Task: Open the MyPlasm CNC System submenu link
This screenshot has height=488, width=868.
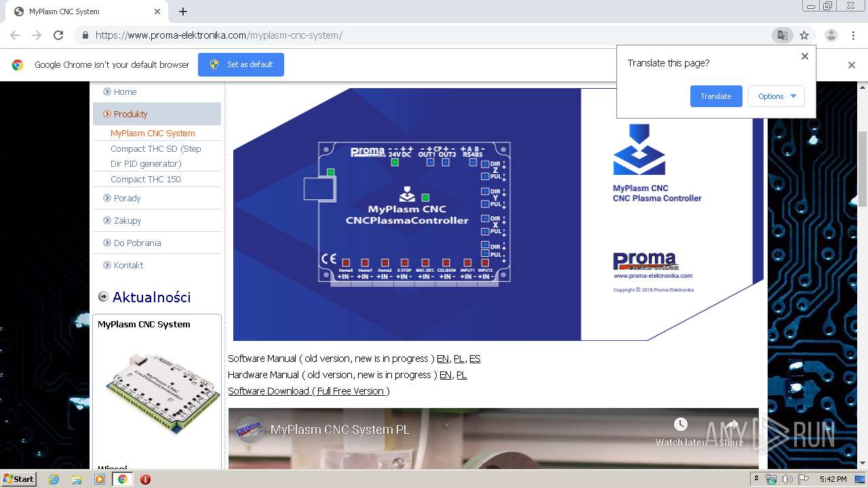Action: (x=153, y=134)
